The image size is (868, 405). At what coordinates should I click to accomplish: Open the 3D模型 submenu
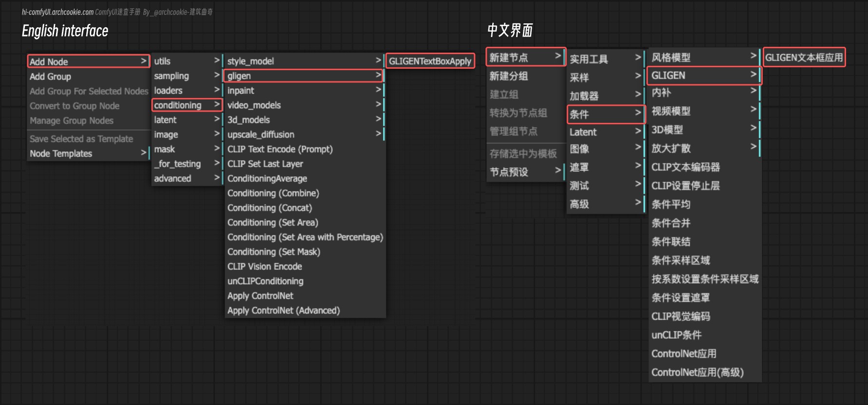704,130
